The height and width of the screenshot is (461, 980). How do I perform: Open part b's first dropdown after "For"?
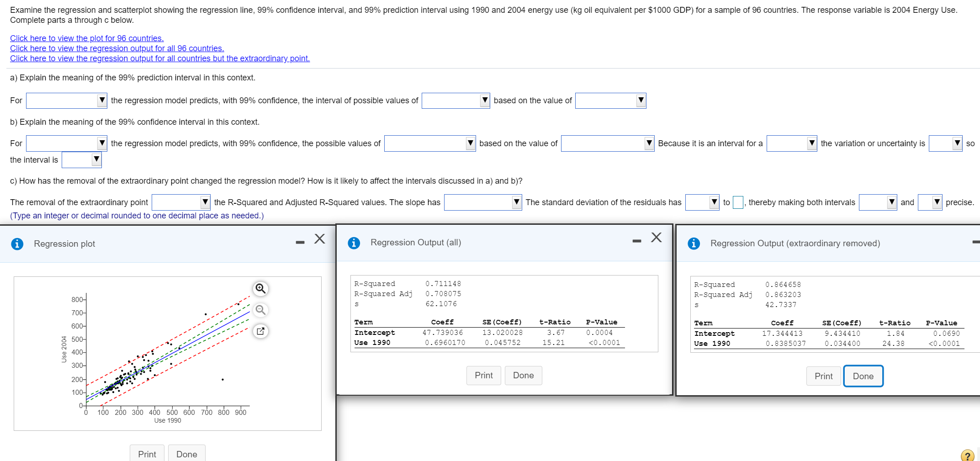coord(67,143)
